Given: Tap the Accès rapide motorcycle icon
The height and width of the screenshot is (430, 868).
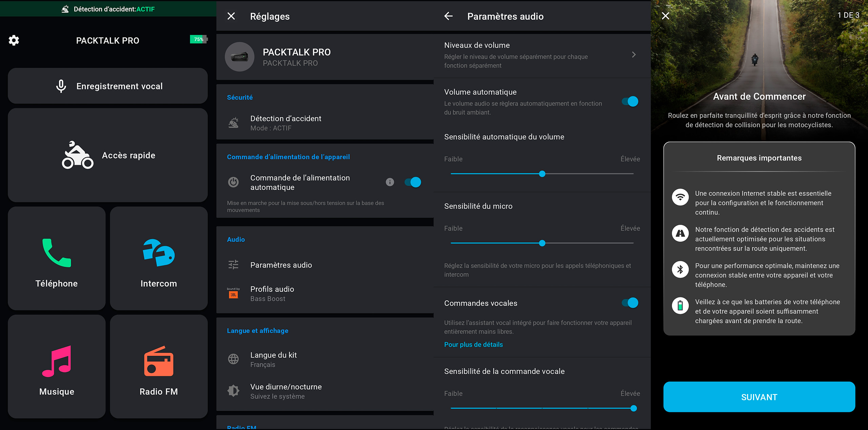Looking at the screenshot, I should [x=78, y=155].
